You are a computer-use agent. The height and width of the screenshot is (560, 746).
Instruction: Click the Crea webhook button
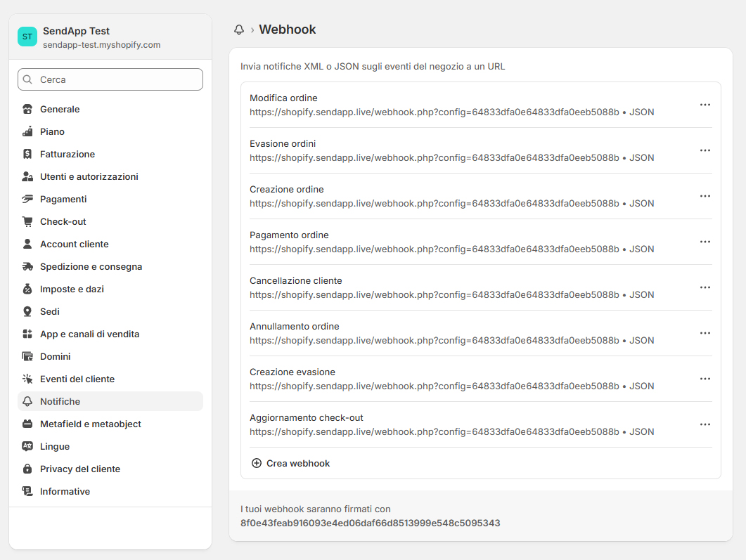(290, 463)
